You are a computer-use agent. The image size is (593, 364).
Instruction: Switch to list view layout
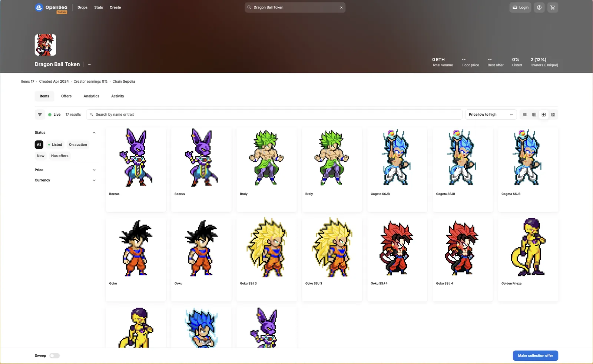[525, 115]
